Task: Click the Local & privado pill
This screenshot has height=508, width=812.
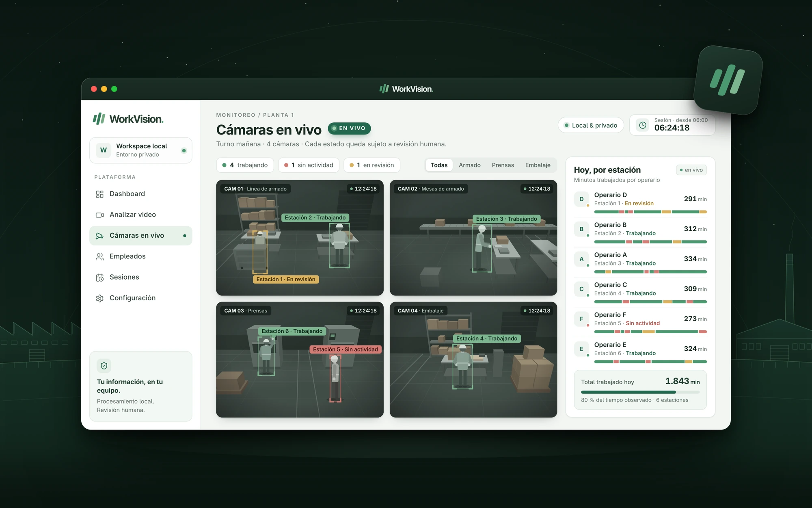Action: pos(591,125)
